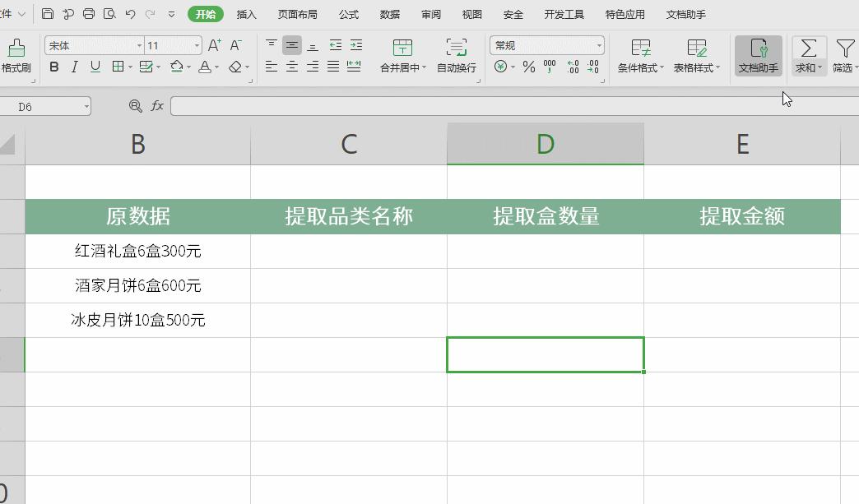Toggle bold formatting
This screenshot has width=859, height=504.
[x=53, y=67]
